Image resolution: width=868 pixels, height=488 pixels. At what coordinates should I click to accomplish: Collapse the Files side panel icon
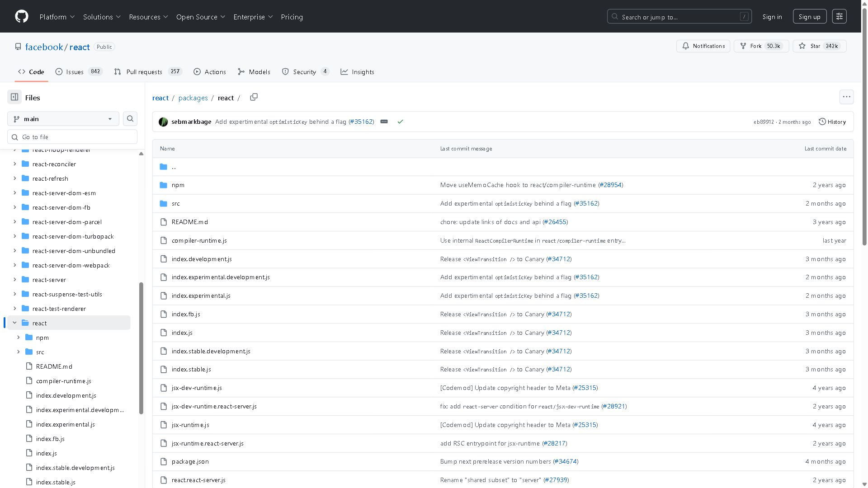(14, 97)
